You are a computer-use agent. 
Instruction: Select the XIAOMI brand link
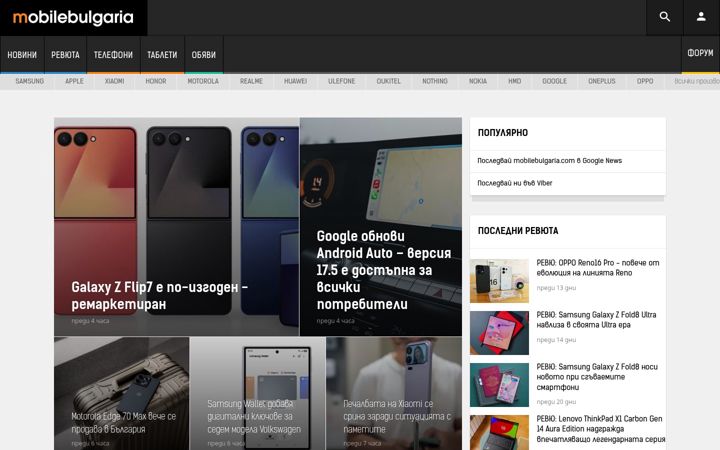[114, 81]
